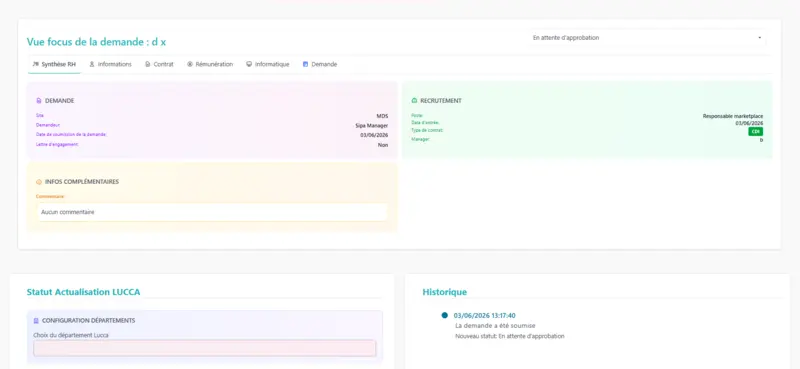Click 'Nouveau statut: En attente d'approbation' line
This screenshot has width=800, height=369.
coord(510,336)
